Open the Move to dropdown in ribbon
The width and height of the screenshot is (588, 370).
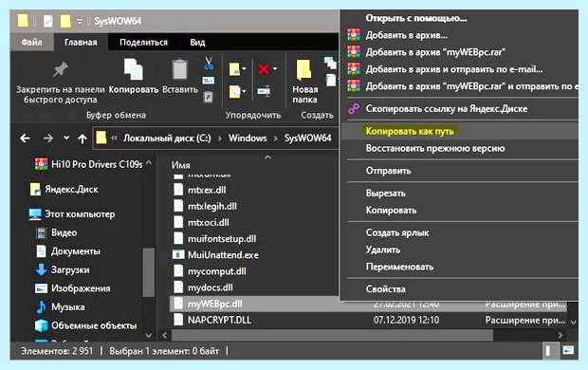(x=244, y=69)
